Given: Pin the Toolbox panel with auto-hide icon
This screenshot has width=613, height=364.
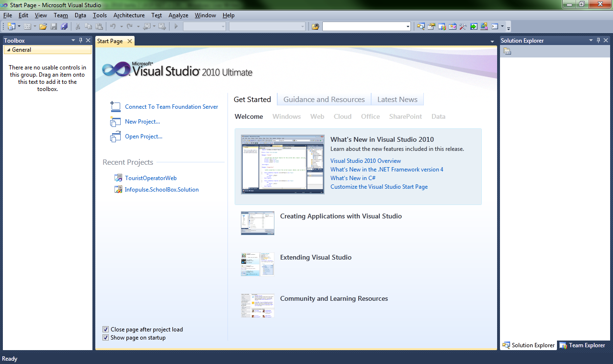Looking at the screenshot, I should click(80, 41).
